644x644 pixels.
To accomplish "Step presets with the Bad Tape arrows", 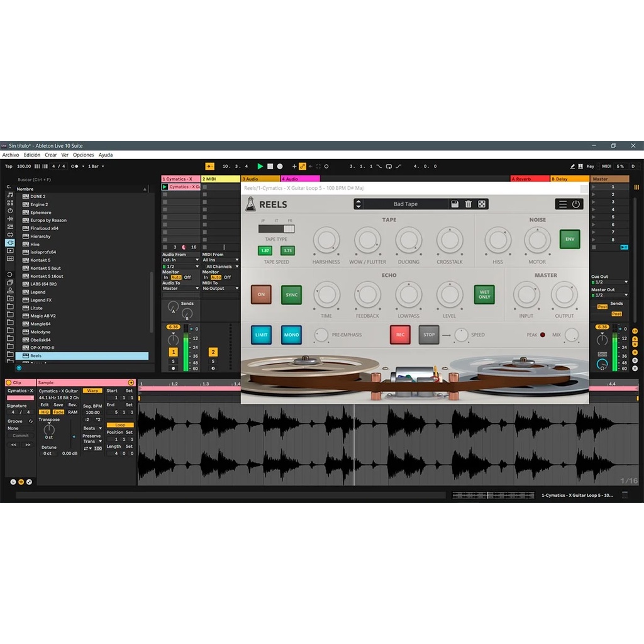I will pos(358,204).
